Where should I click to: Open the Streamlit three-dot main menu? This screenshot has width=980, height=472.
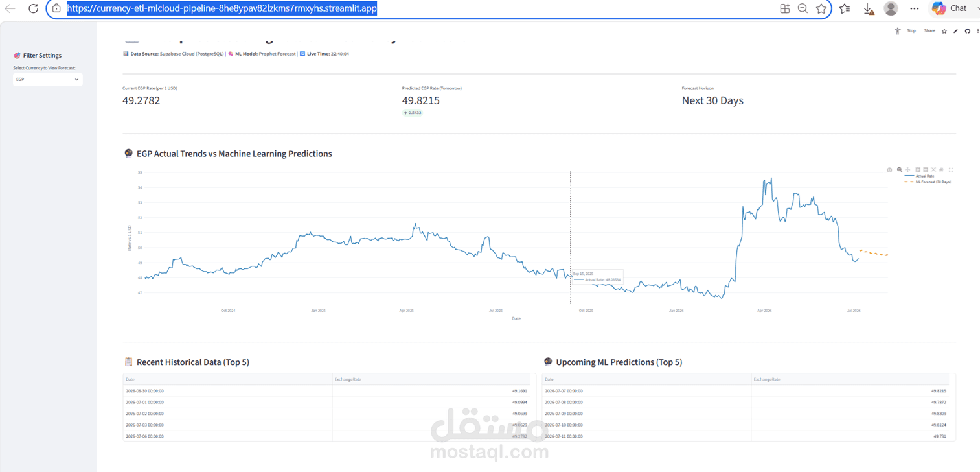pos(977,31)
